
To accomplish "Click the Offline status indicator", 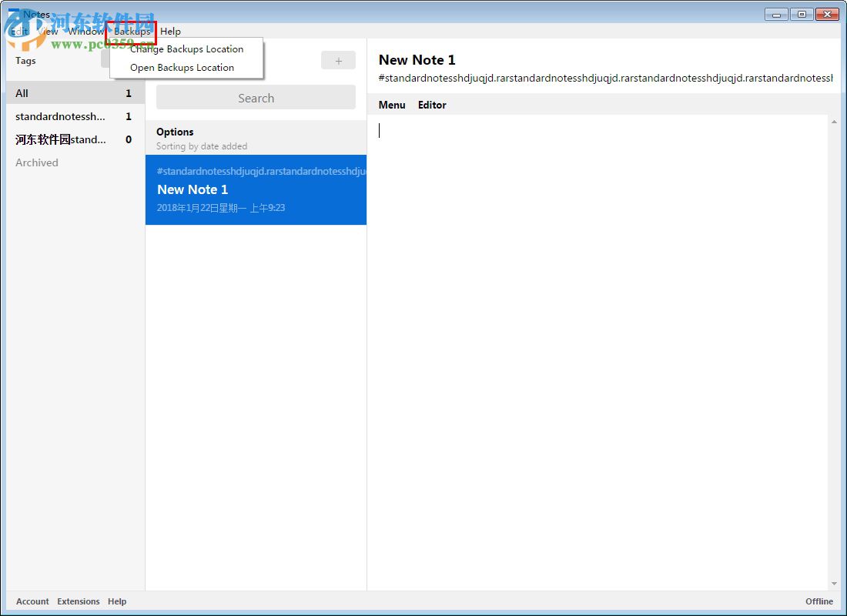I will point(819,601).
